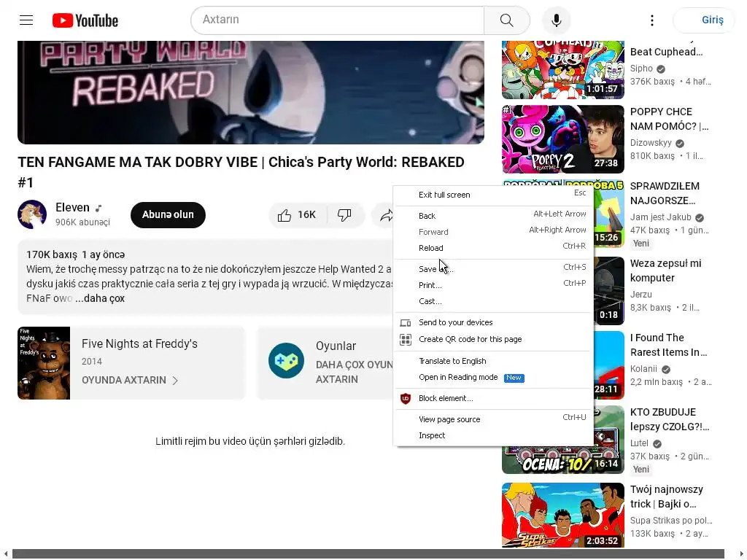Image resolution: width=747 pixels, height=560 pixels.
Task: Open the Poppy 2 video thumbnail
Action: click(x=562, y=139)
